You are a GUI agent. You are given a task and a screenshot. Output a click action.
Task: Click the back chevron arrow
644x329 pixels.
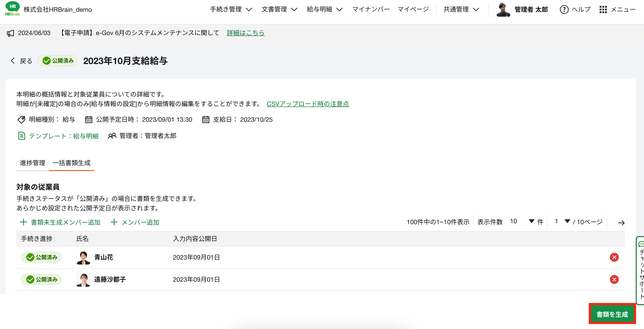(x=13, y=61)
